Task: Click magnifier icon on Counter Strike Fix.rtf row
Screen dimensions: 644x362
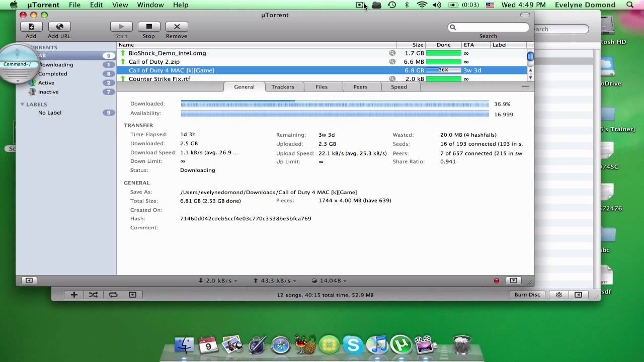Action: point(392,78)
